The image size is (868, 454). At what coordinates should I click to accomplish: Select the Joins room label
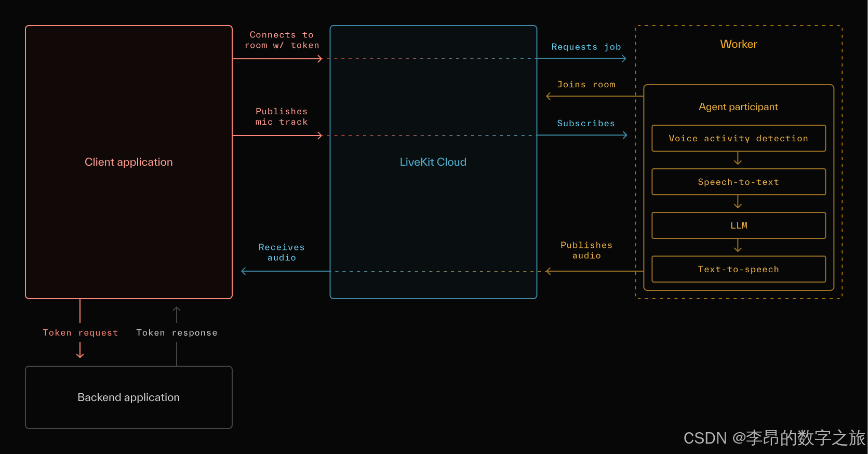(x=586, y=84)
